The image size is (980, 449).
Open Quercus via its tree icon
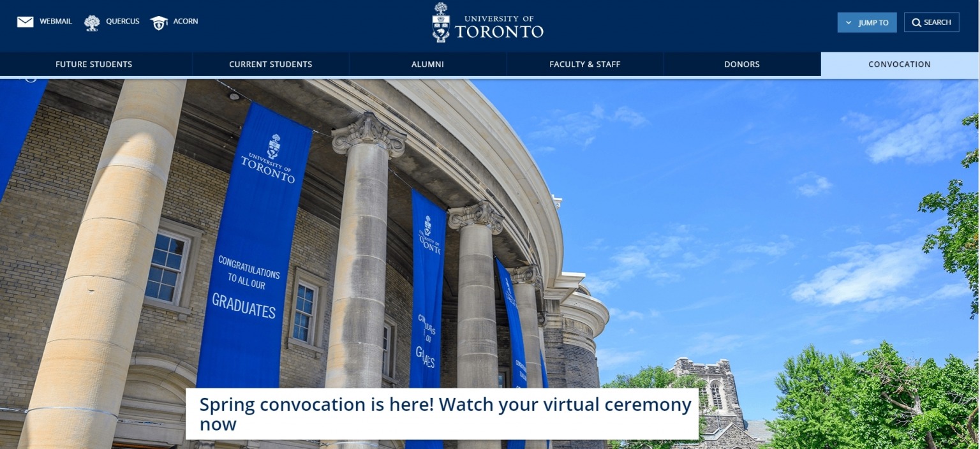tap(91, 21)
